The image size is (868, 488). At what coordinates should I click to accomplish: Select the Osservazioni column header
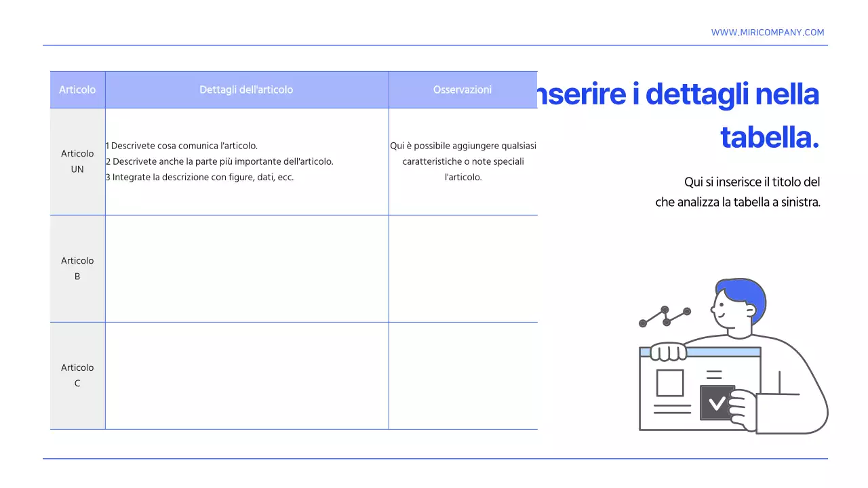[x=463, y=89]
